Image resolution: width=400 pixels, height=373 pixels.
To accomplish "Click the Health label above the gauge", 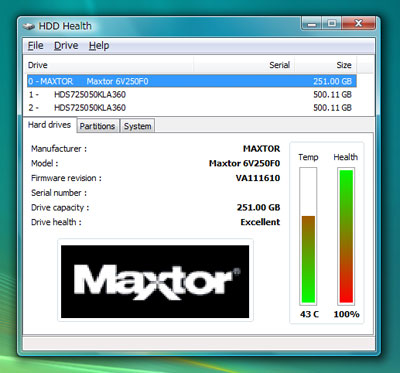I will [346, 157].
